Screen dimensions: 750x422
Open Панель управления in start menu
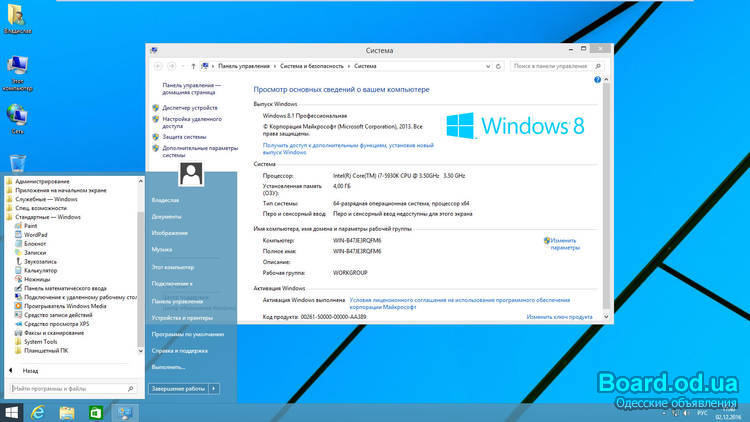click(177, 301)
